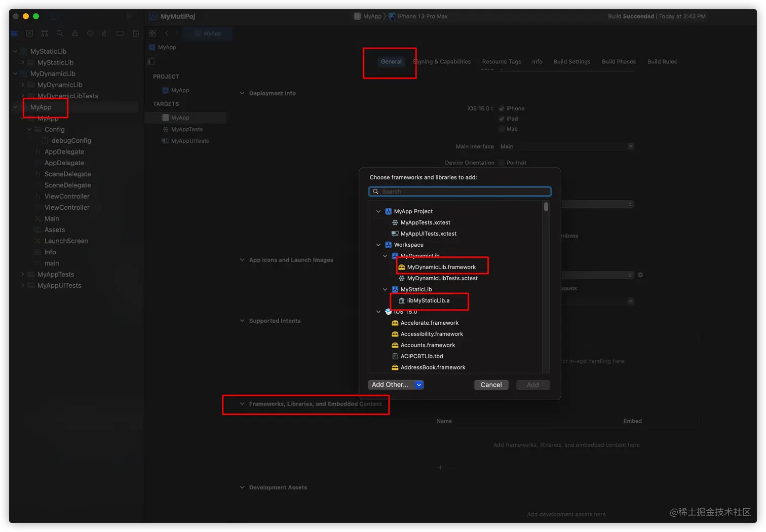Open the Project navigator folder icon

[x=14, y=33]
